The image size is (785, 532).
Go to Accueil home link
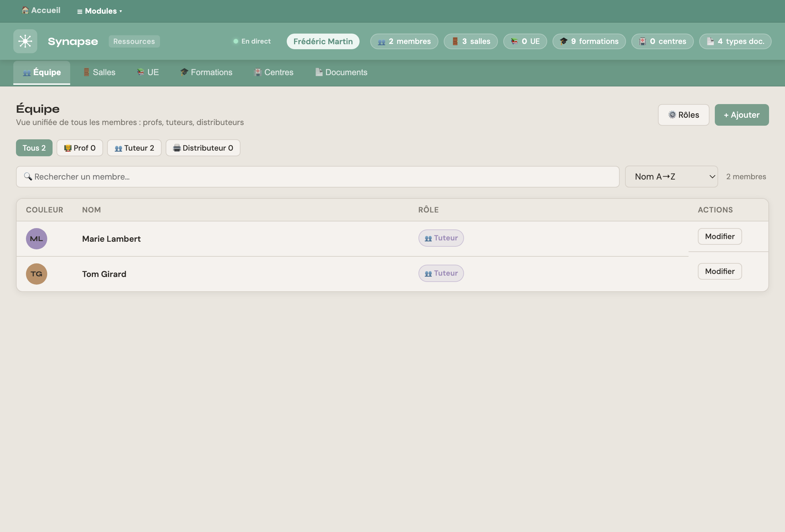point(41,10)
